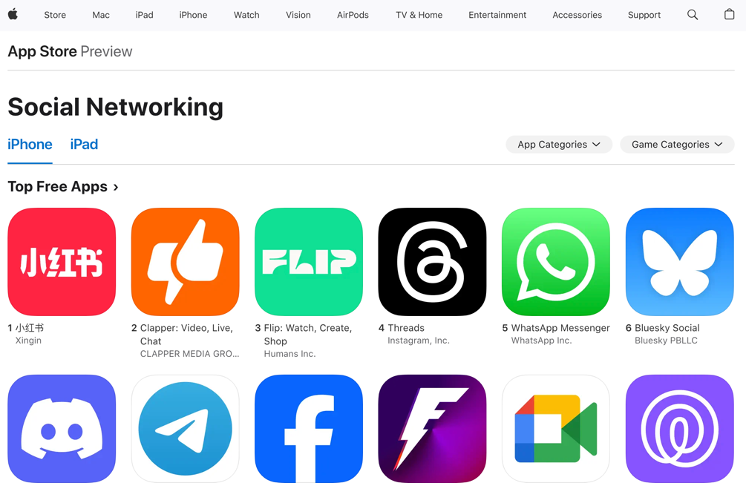Expand the Game Categories dropdown
The width and height of the screenshot is (746, 484).
tap(677, 144)
